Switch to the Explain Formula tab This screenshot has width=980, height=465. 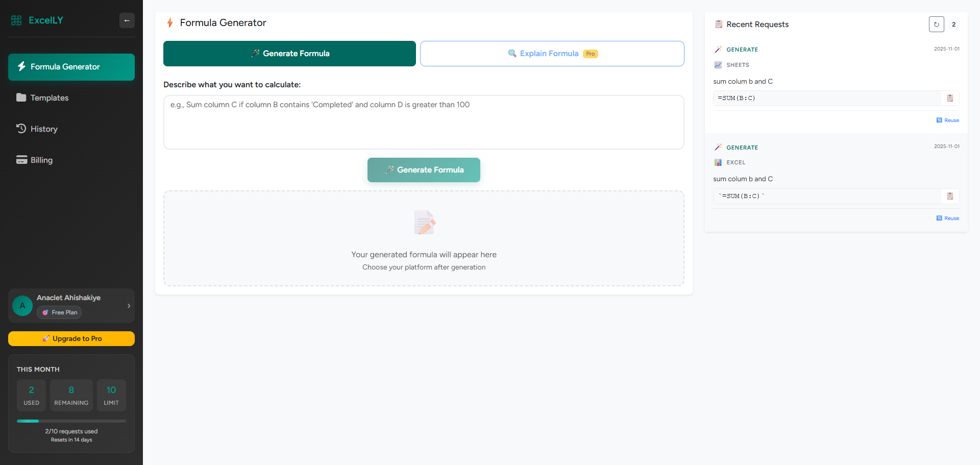coord(552,53)
